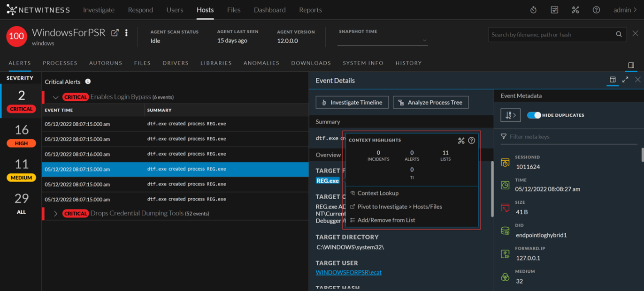Switch to the Autoruns tab
This screenshot has width=644, height=291.
(105, 63)
